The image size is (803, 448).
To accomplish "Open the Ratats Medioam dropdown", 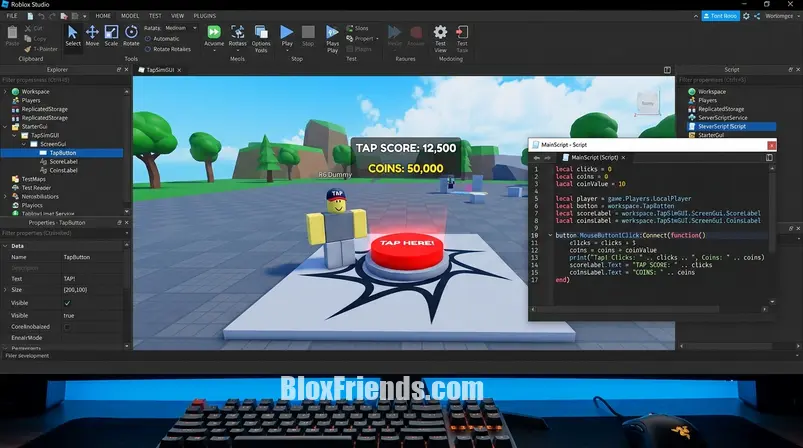I will 181,28.
